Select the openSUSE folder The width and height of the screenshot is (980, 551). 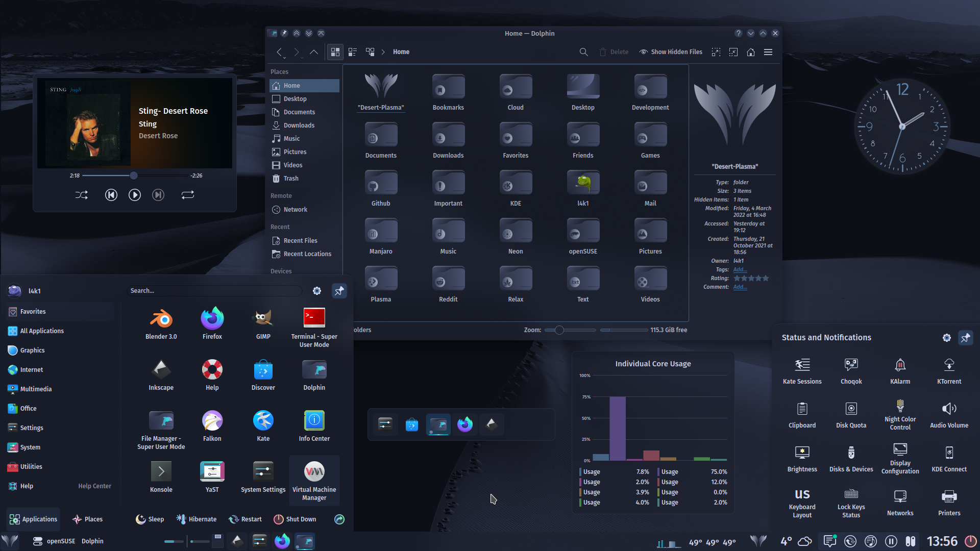(583, 236)
